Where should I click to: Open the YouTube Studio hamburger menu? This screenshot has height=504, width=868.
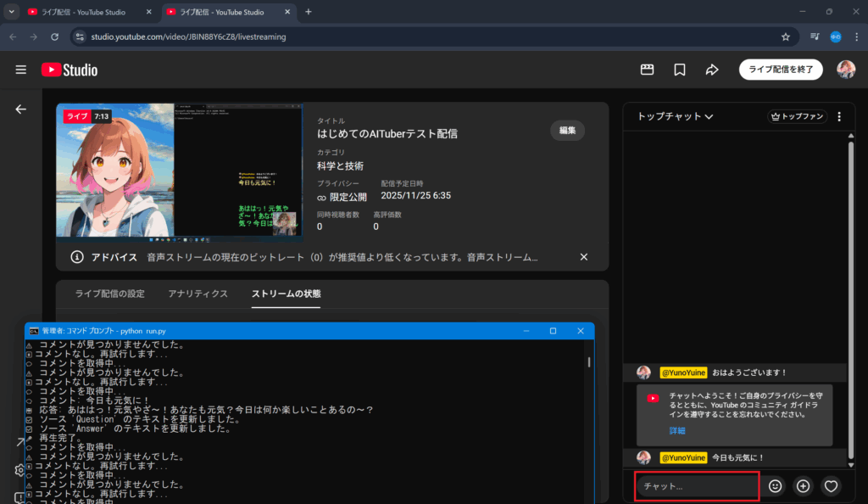(21, 70)
